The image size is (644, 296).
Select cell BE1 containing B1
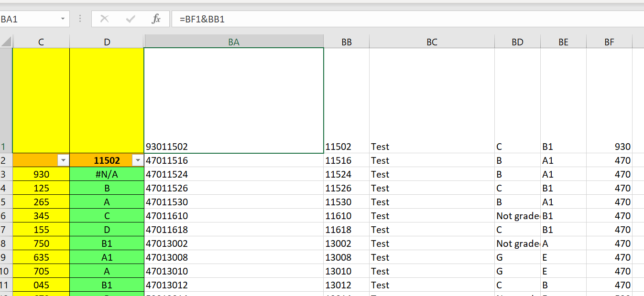(563, 147)
